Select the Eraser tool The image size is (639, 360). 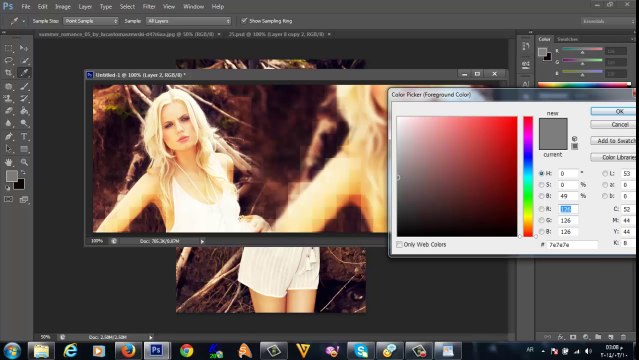pyautogui.click(x=8, y=110)
